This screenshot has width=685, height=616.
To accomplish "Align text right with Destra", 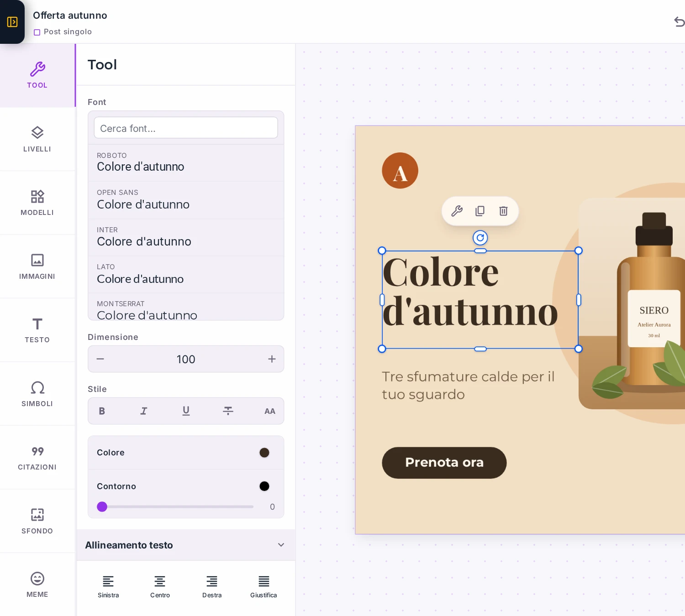I will tap(212, 587).
